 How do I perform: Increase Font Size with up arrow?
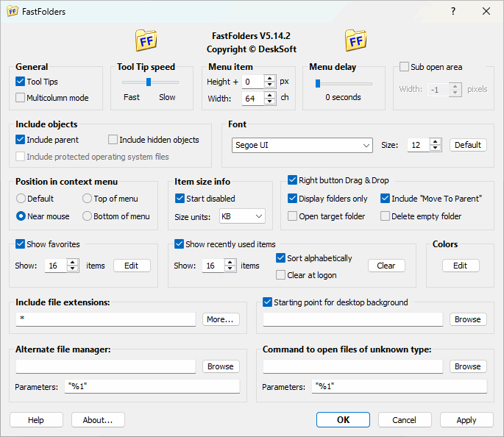point(436,142)
